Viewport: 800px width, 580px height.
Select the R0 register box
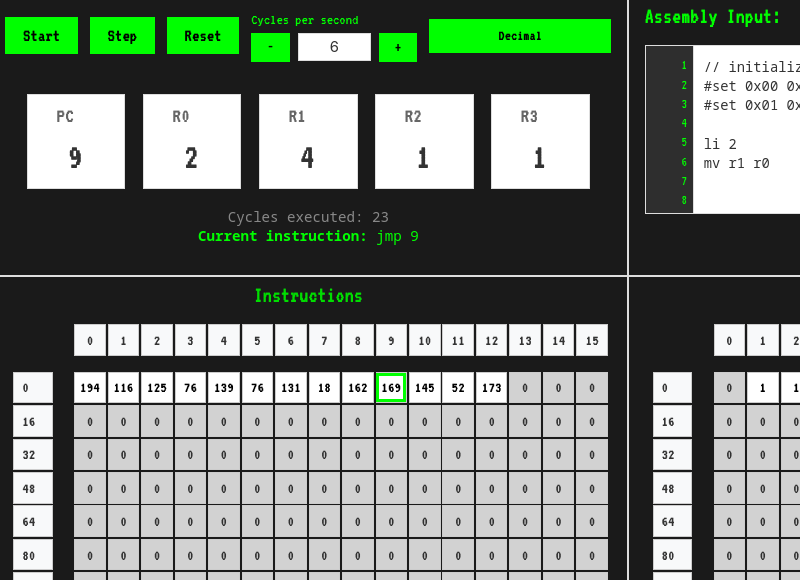[x=192, y=141]
